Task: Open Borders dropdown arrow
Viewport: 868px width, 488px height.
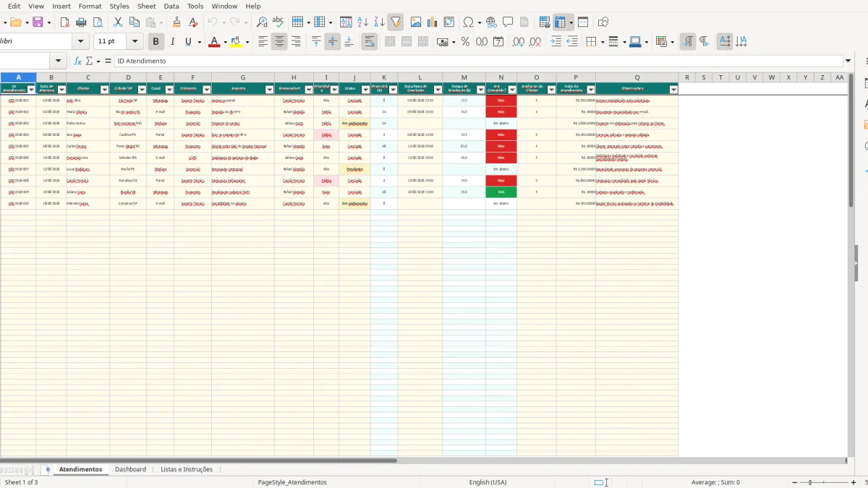Action: coord(602,42)
